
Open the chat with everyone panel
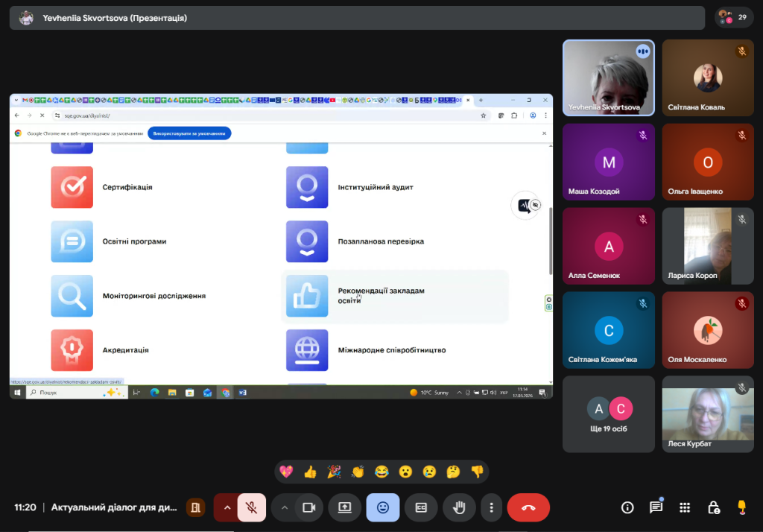(656, 507)
